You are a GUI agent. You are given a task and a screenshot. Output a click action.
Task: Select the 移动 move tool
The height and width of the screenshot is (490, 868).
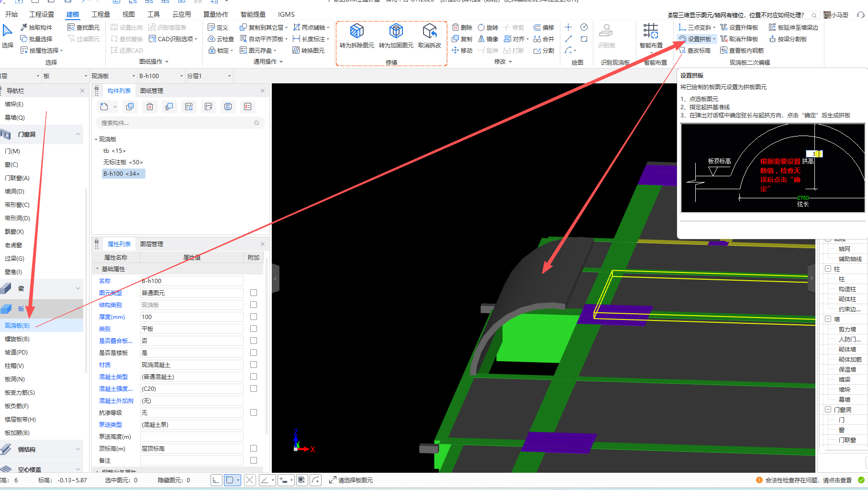coord(462,50)
